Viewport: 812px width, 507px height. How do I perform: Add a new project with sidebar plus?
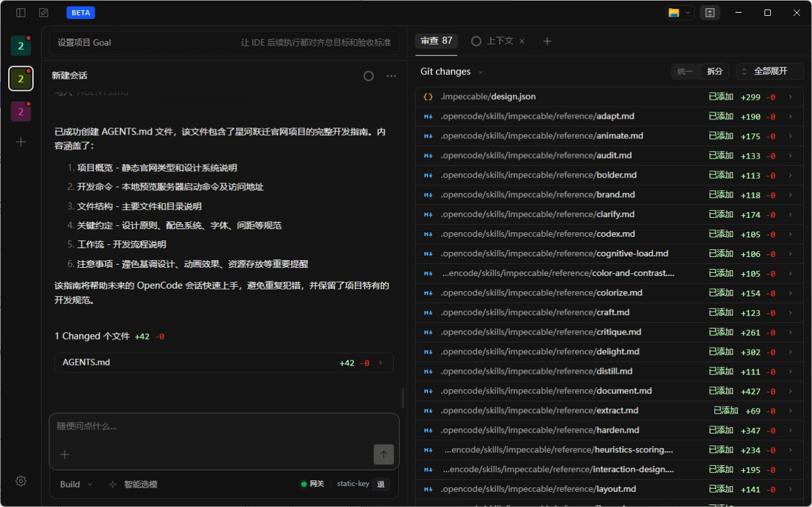click(21, 142)
